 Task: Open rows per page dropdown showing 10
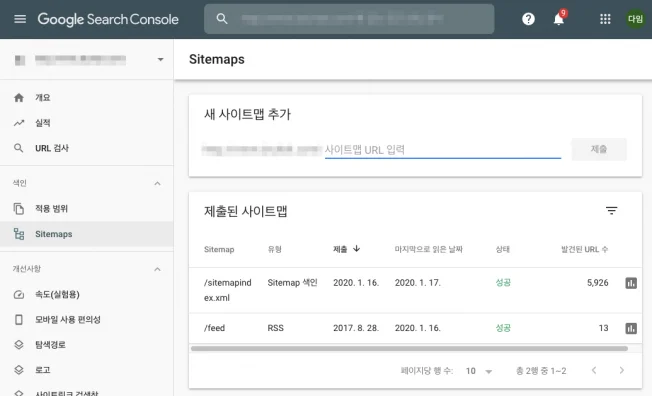pyautogui.click(x=479, y=371)
